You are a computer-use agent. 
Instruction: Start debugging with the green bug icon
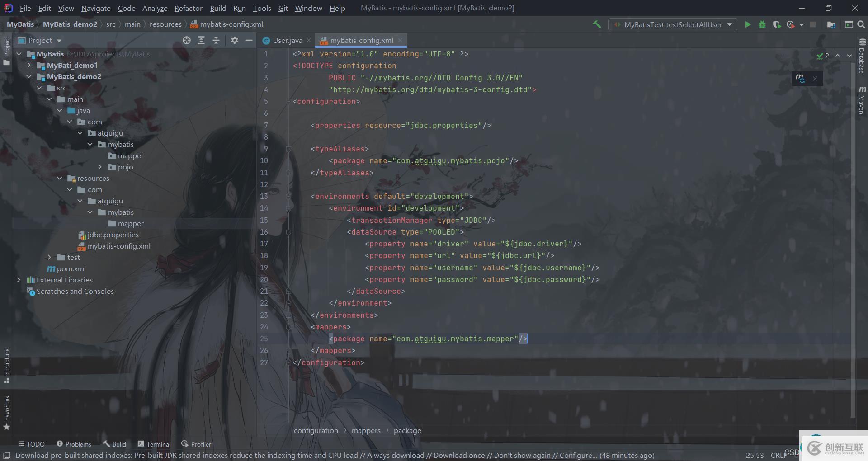click(x=762, y=24)
